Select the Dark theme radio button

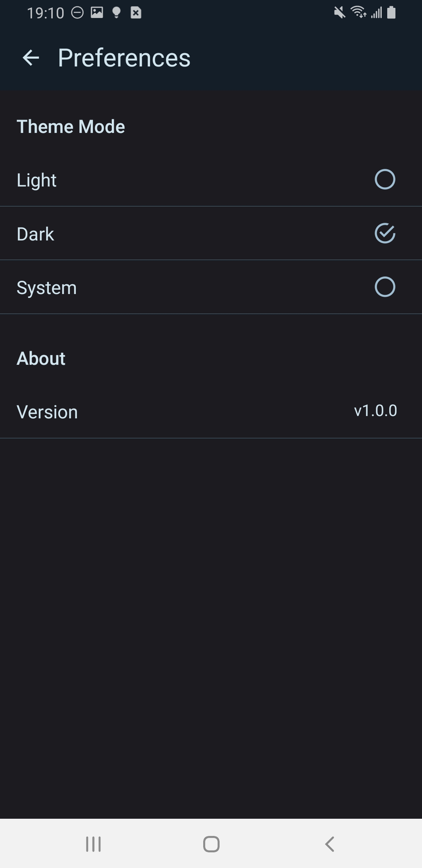[385, 233]
